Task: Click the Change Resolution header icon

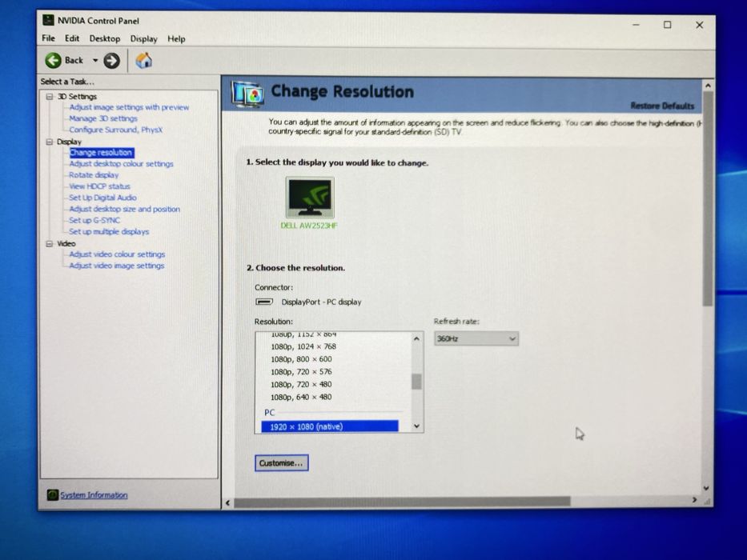Action: (247, 94)
